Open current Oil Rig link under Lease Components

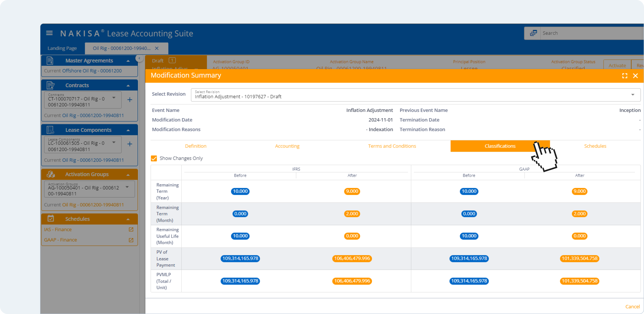[93, 160]
